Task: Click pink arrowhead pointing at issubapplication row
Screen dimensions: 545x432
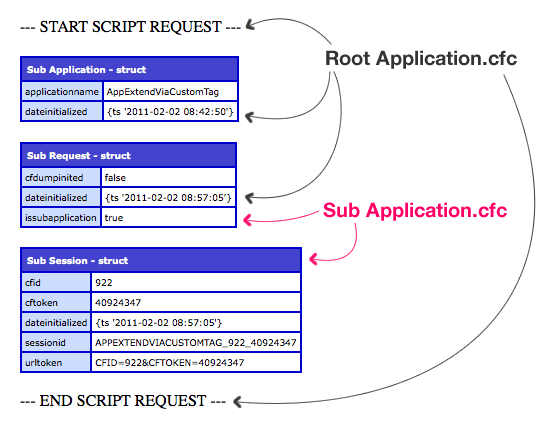Action: point(247,220)
